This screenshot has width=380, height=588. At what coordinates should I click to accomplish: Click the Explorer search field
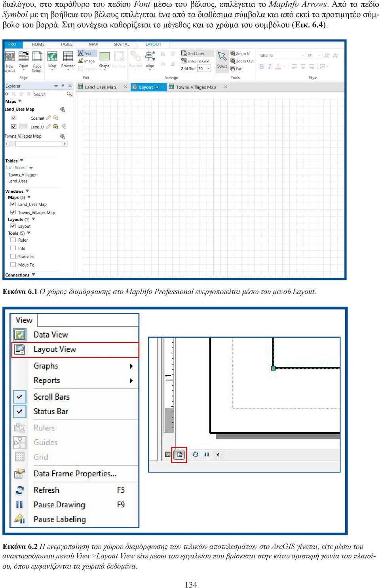pyautogui.click(x=49, y=94)
